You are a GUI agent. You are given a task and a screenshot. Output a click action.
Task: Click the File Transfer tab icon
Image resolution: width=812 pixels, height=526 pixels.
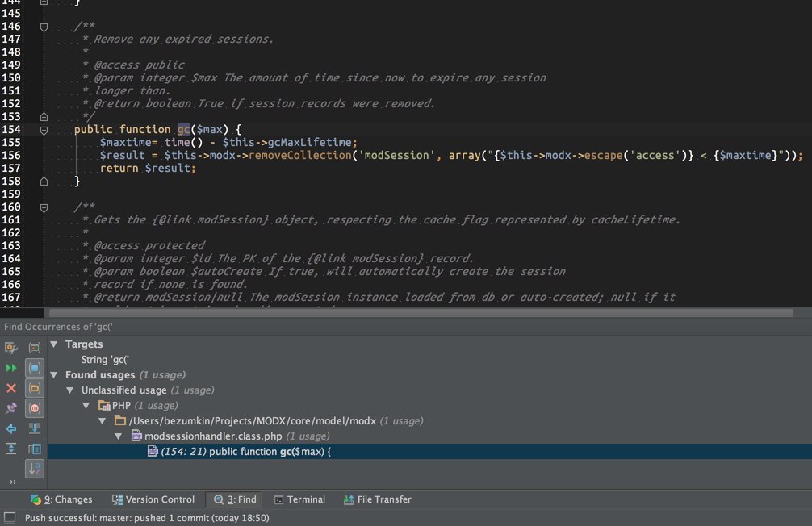349,499
